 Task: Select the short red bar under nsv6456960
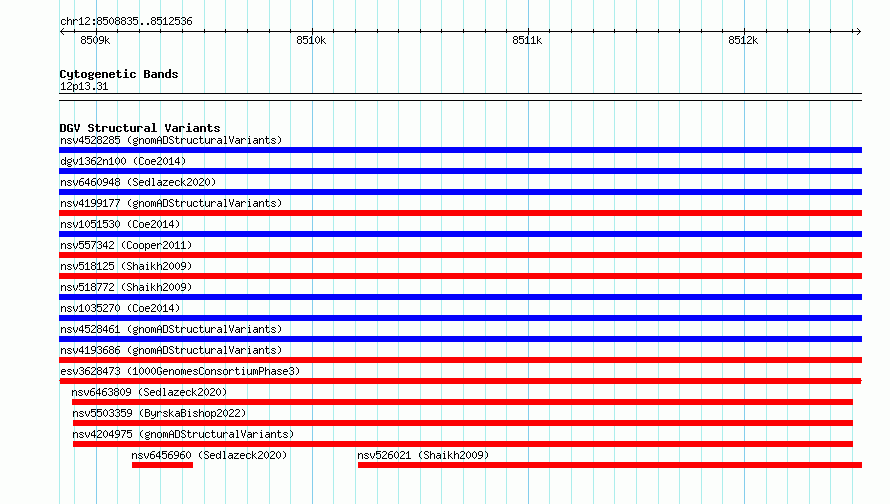(x=162, y=465)
